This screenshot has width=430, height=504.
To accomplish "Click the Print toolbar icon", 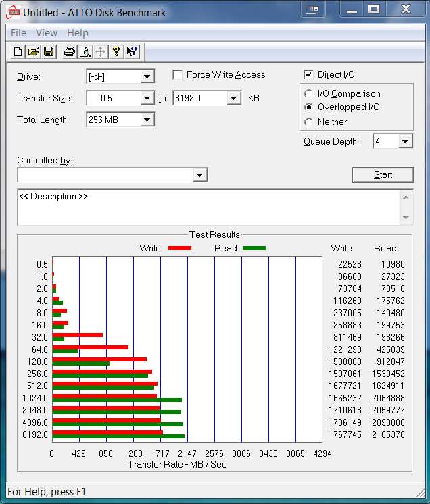I will [x=69, y=52].
